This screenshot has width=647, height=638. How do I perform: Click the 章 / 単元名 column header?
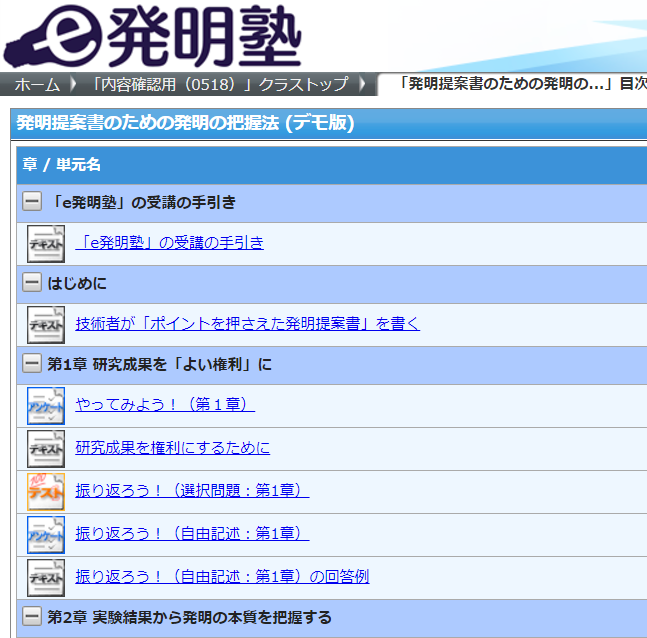[62, 165]
